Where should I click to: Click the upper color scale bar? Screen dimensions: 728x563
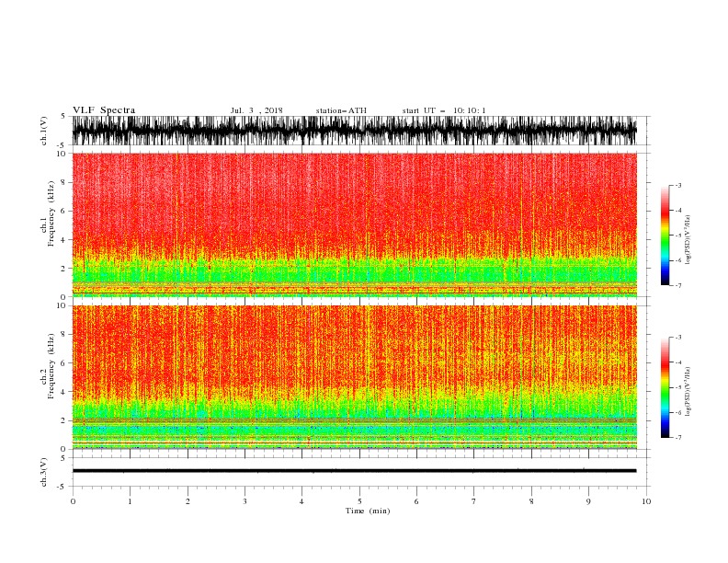[x=665, y=236]
